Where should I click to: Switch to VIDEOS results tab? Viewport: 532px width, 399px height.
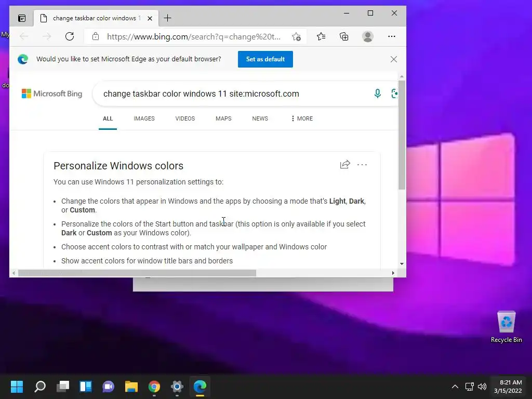click(x=185, y=119)
